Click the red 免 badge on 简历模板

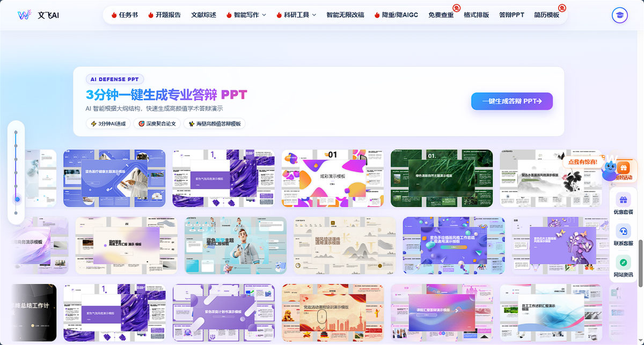tap(562, 8)
